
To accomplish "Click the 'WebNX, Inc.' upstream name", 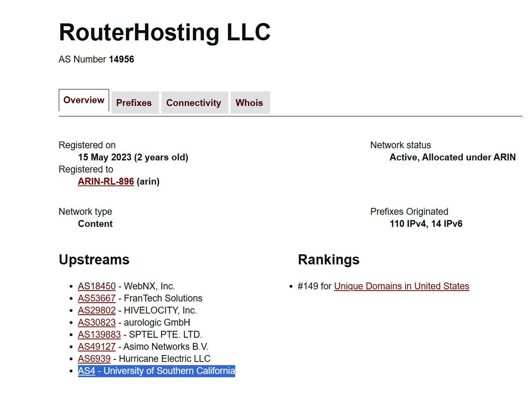I will pos(149,286).
